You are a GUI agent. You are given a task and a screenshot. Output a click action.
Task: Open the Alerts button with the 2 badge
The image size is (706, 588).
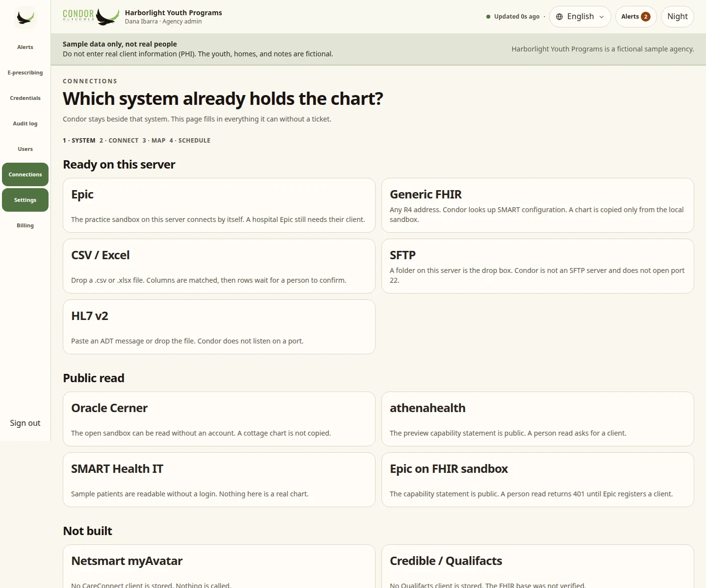[635, 17]
